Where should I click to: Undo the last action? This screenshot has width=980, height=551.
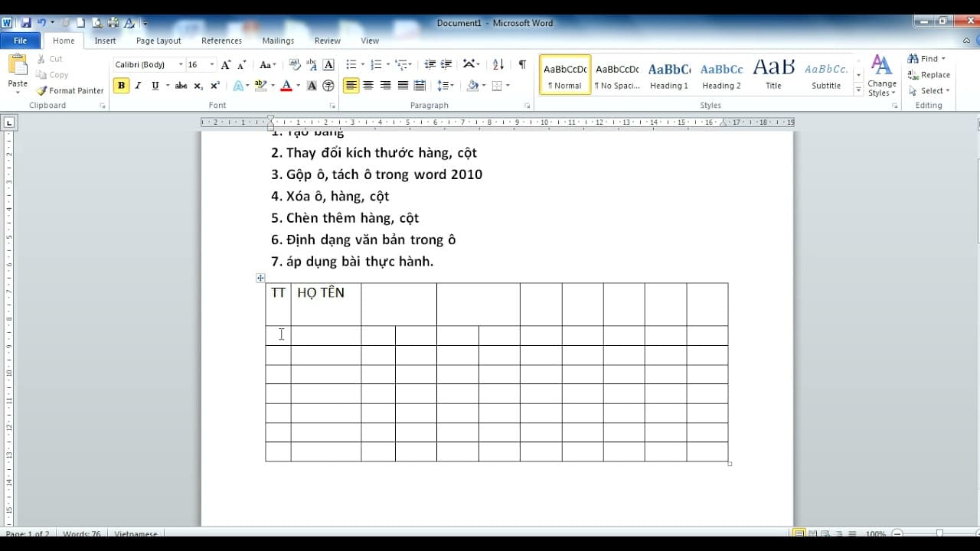41,23
